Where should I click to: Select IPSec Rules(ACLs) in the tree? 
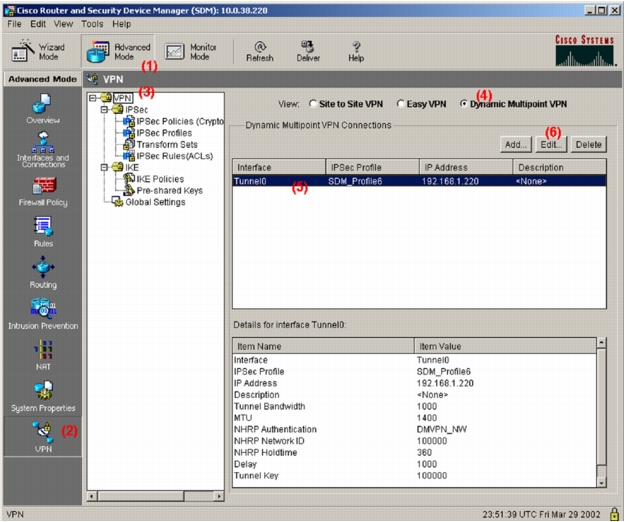pyautogui.click(x=175, y=156)
